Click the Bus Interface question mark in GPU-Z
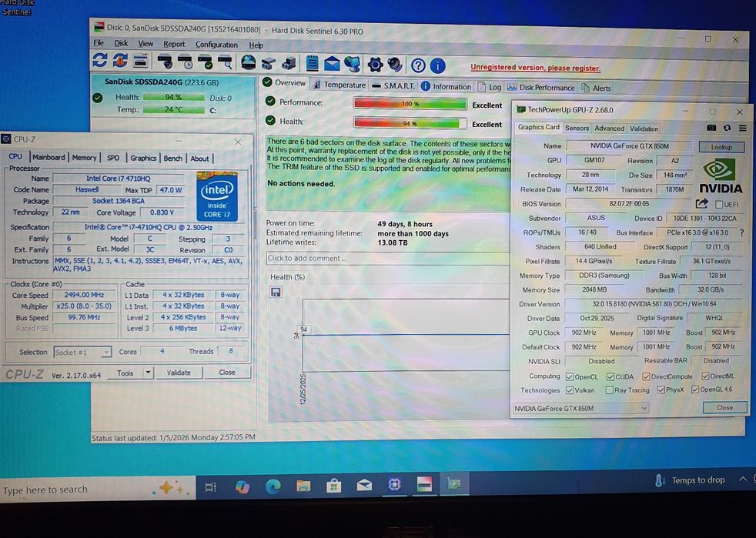 [x=741, y=232]
